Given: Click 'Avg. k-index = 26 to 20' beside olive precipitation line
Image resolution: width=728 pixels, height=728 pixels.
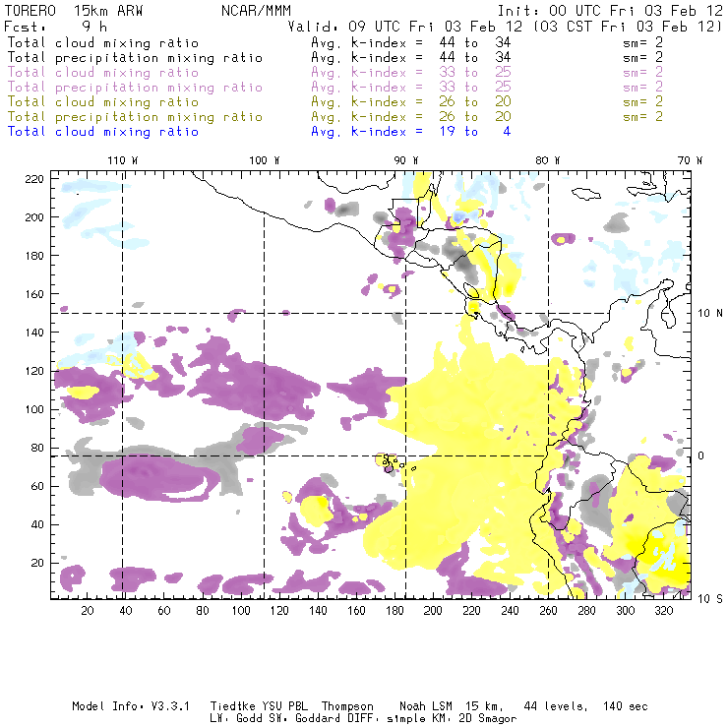Looking at the screenshot, I should coord(411,116).
